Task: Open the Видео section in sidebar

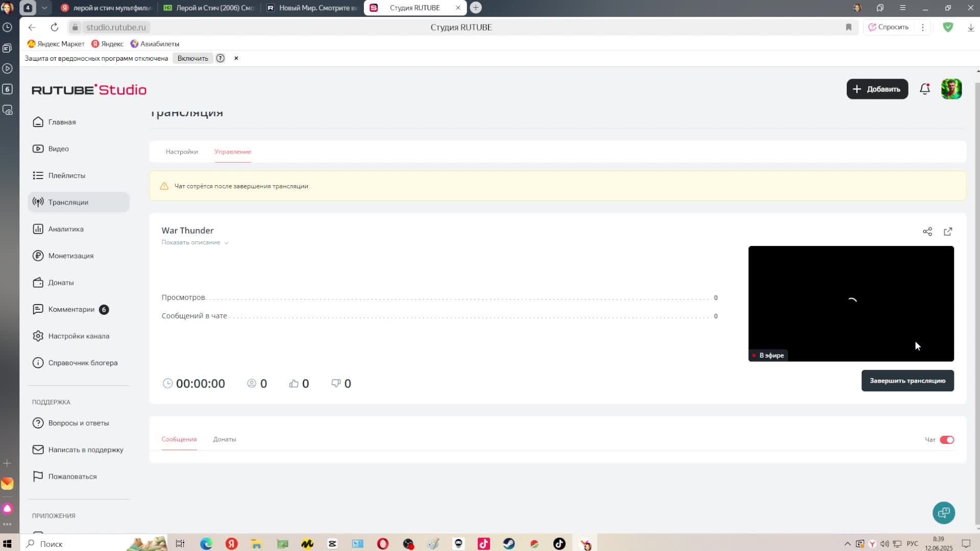Action: point(58,149)
